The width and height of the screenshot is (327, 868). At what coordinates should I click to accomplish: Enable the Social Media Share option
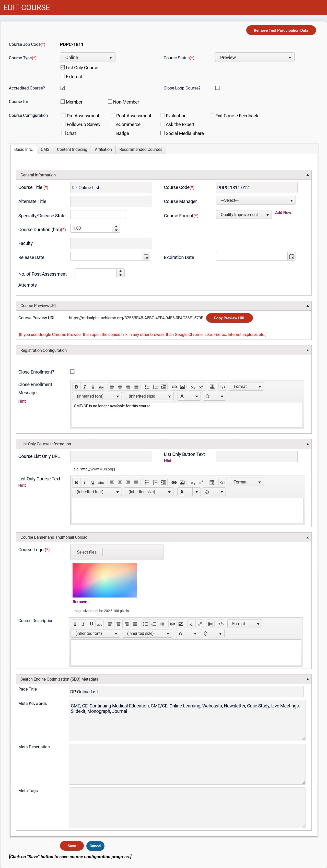(x=163, y=133)
